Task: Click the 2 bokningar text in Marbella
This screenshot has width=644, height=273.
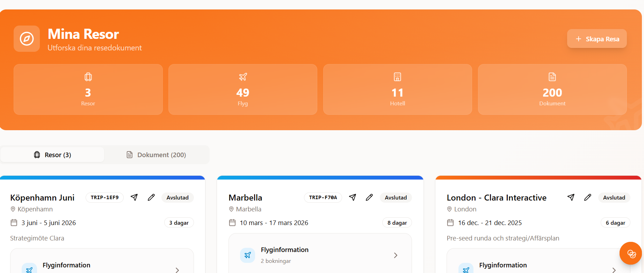Action: pyautogui.click(x=276, y=261)
